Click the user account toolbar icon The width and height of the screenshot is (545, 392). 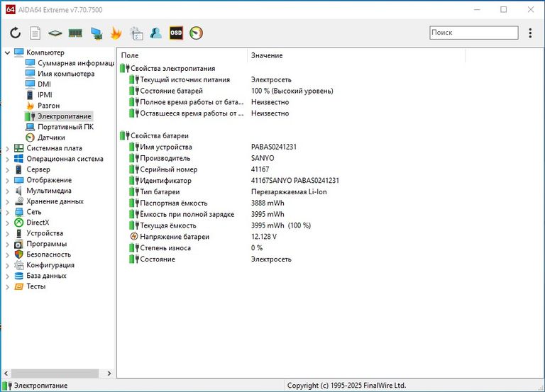(156, 33)
